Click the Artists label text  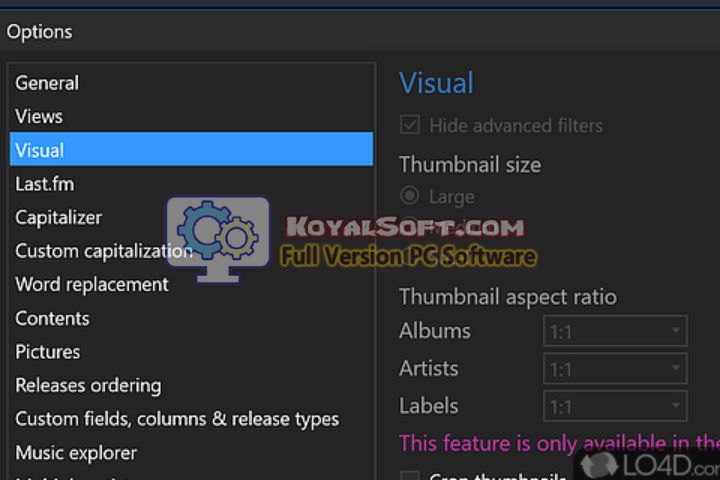click(429, 368)
